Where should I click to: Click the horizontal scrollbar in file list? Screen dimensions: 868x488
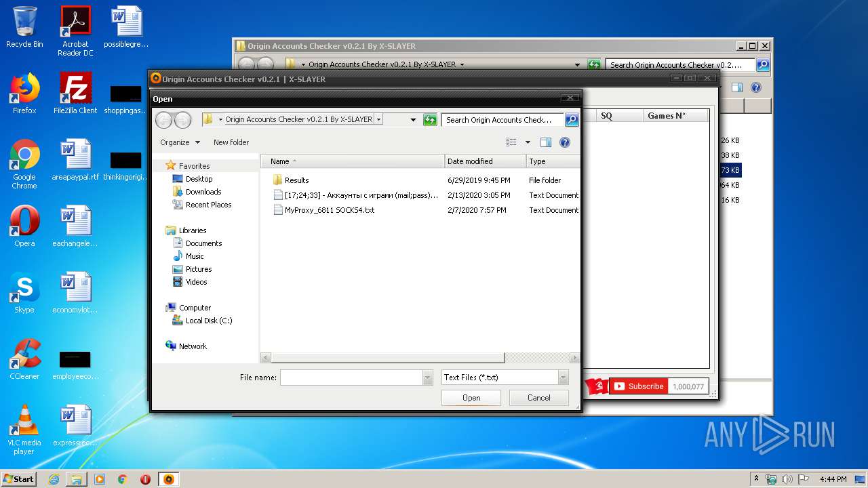(x=388, y=358)
